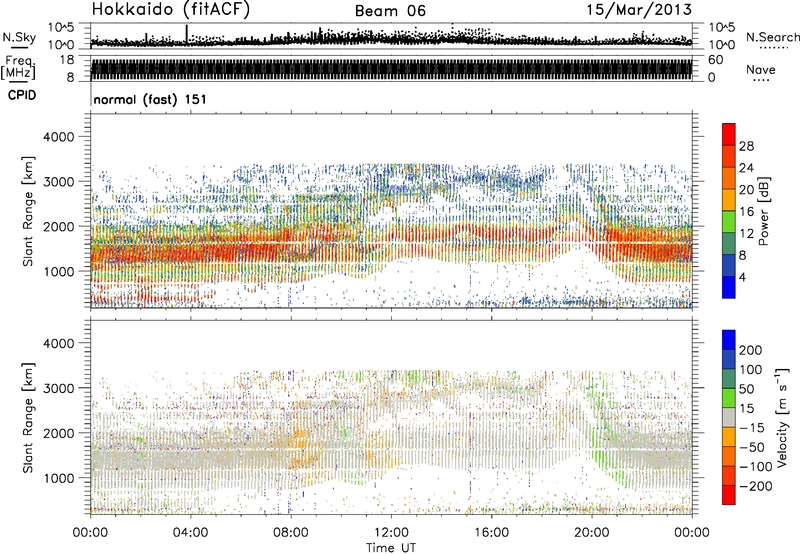The width and height of the screenshot is (800, 554).
Task: Click the '04:00' time axis label
Action: [191, 533]
